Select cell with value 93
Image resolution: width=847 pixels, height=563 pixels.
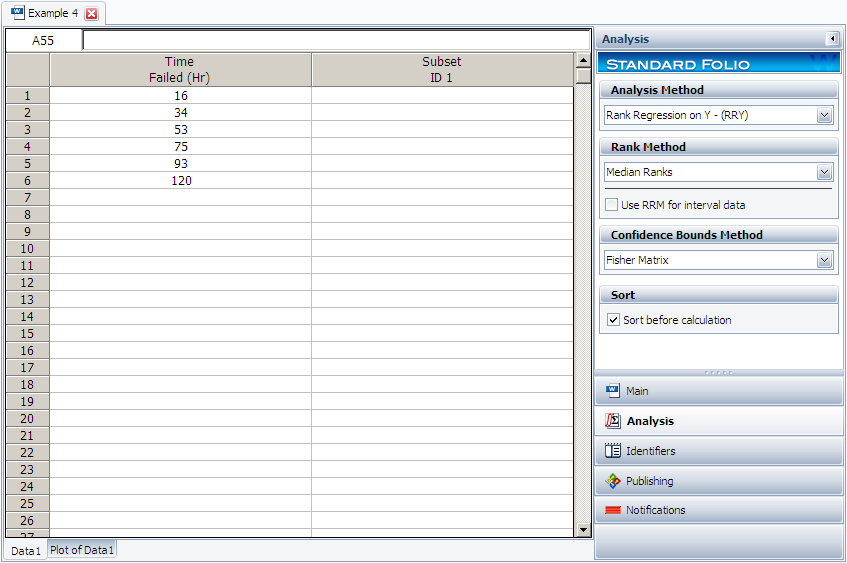click(180, 164)
